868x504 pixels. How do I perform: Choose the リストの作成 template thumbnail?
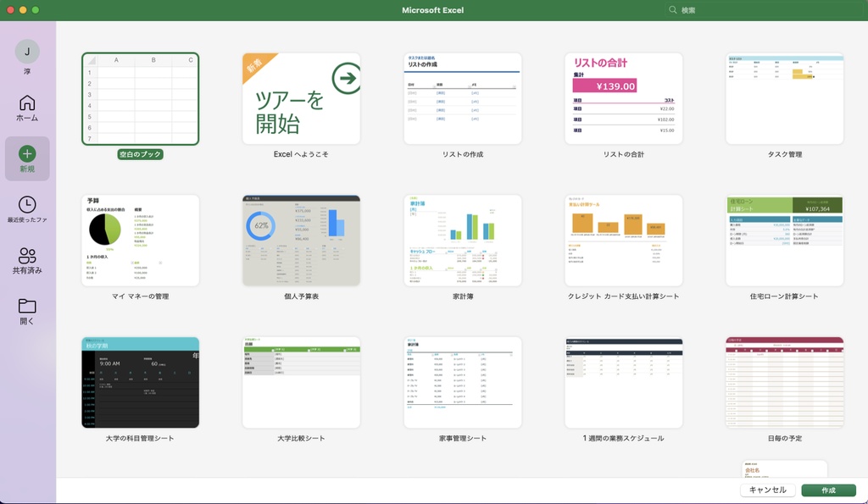[463, 99]
